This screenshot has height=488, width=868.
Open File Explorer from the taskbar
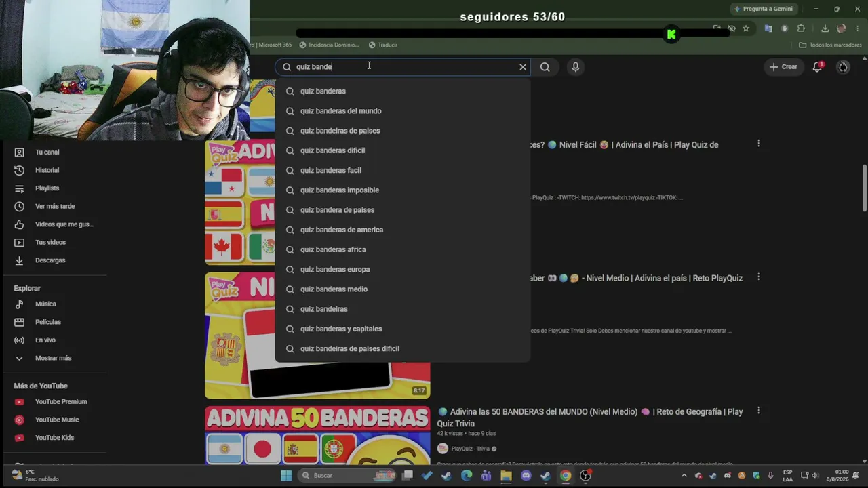(x=506, y=476)
